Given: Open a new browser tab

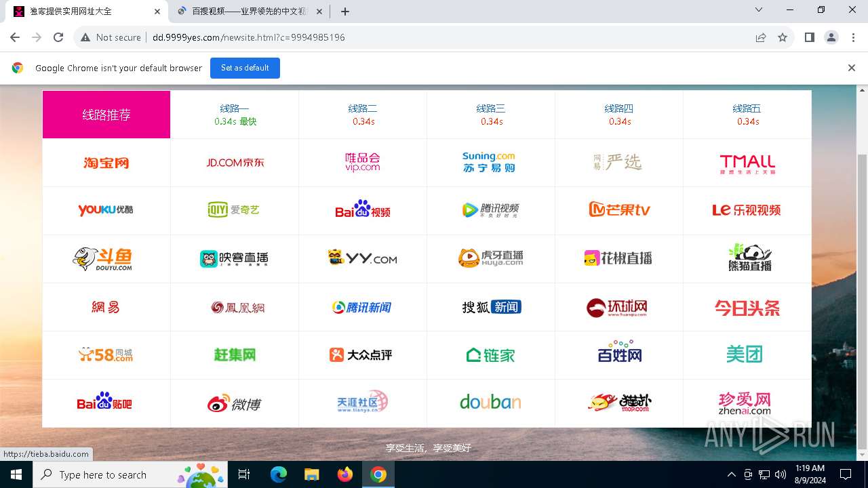Looking at the screenshot, I should [345, 12].
